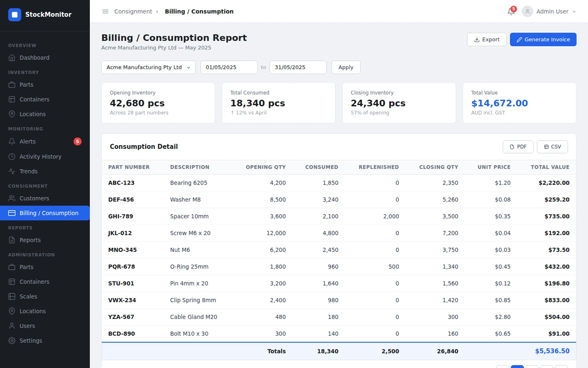Click the Consumed column header
The height and width of the screenshot is (368, 588).
pyautogui.click(x=322, y=167)
